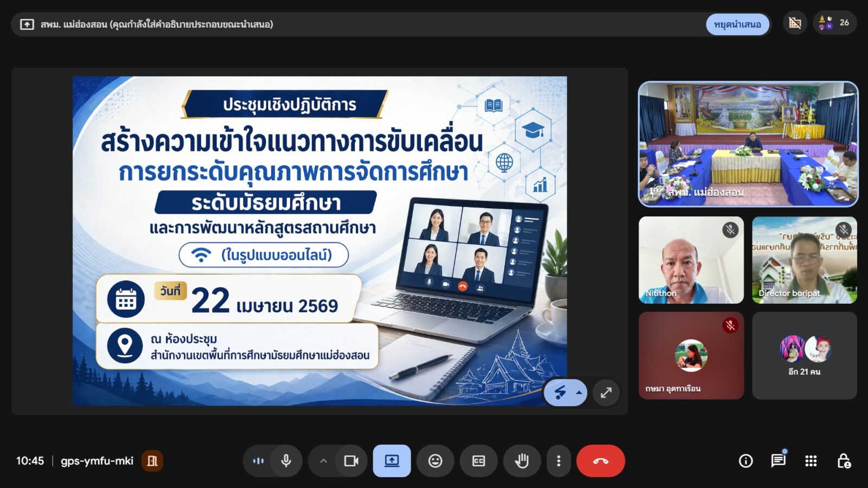Open the activities apps grid
The height and width of the screenshot is (488, 868).
(811, 461)
